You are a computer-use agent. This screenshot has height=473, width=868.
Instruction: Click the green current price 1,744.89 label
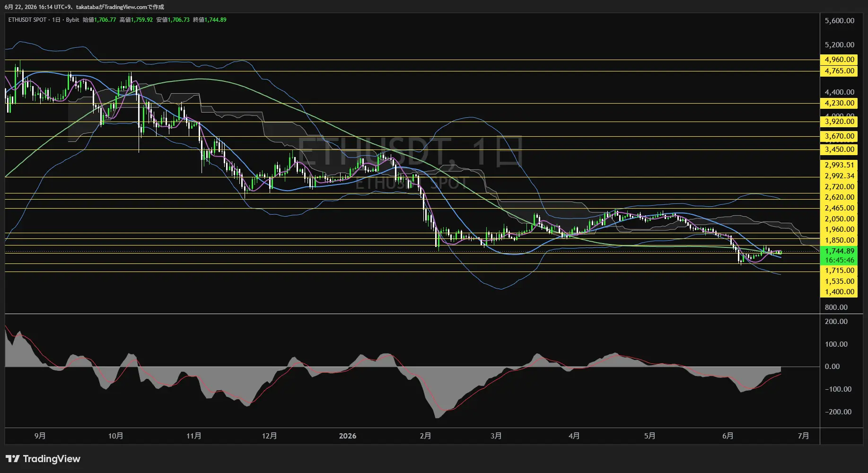840,251
